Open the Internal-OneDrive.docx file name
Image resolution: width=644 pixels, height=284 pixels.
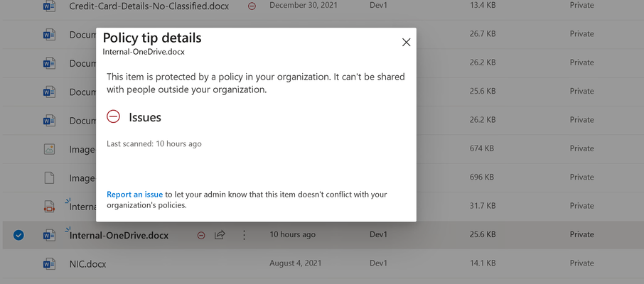coord(119,235)
